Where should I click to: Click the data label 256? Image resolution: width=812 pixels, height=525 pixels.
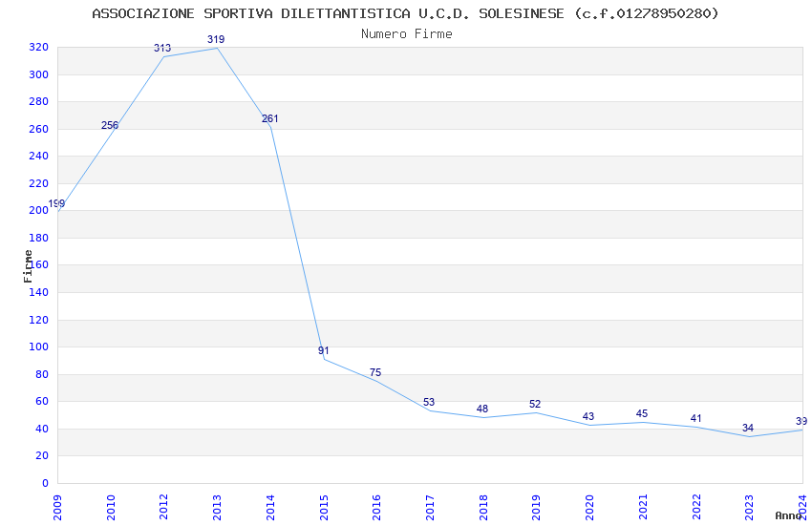click(x=110, y=125)
